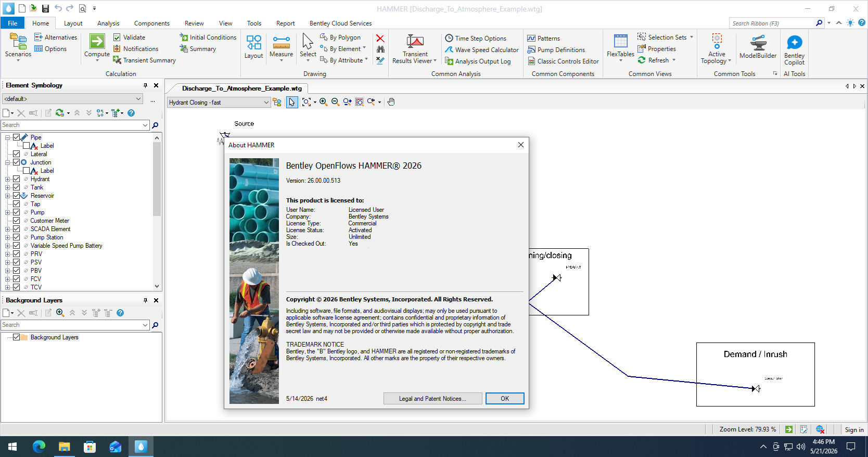
Task: Click Sign in on status bar
Action: (x=854, y=429)
